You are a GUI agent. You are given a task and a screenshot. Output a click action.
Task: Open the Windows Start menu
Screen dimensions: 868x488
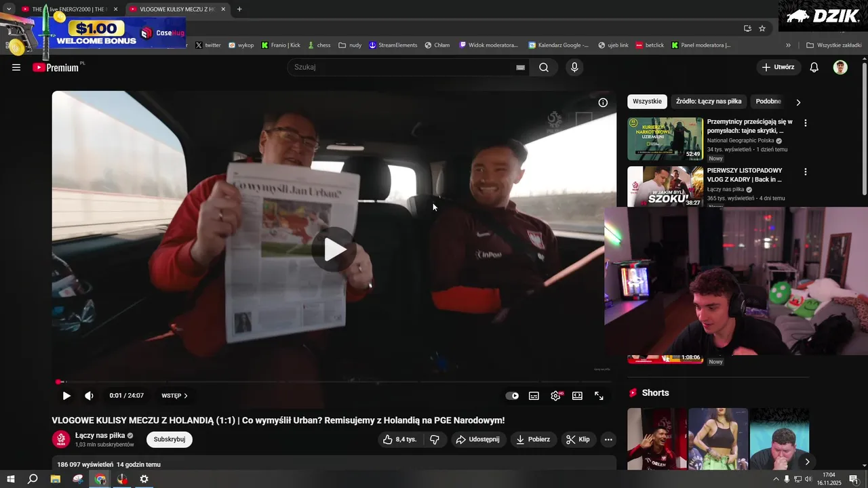(x=11, y=479)
